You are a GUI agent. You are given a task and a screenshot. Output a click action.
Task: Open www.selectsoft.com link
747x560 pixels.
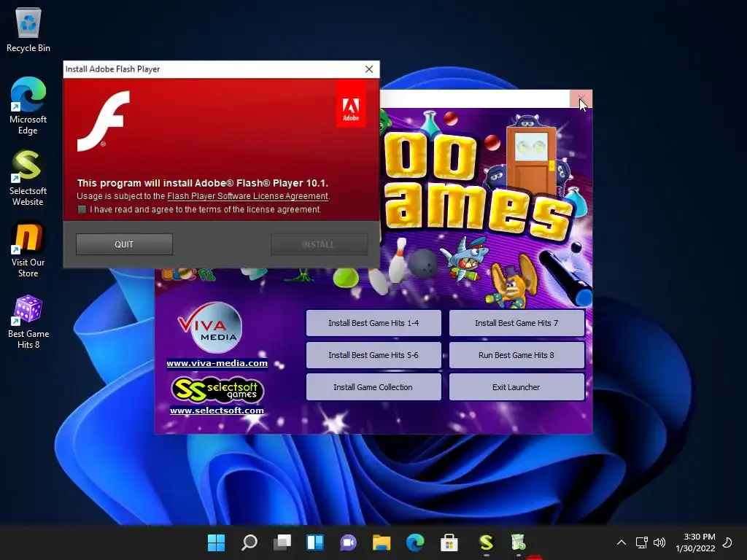217,411
